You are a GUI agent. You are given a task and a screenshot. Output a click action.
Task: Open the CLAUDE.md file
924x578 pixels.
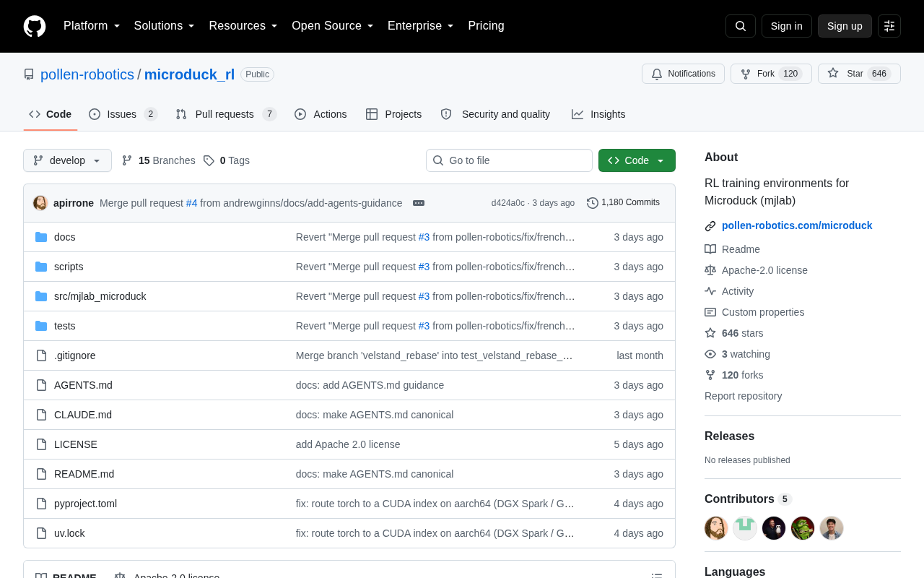click(x=83, y=415)
